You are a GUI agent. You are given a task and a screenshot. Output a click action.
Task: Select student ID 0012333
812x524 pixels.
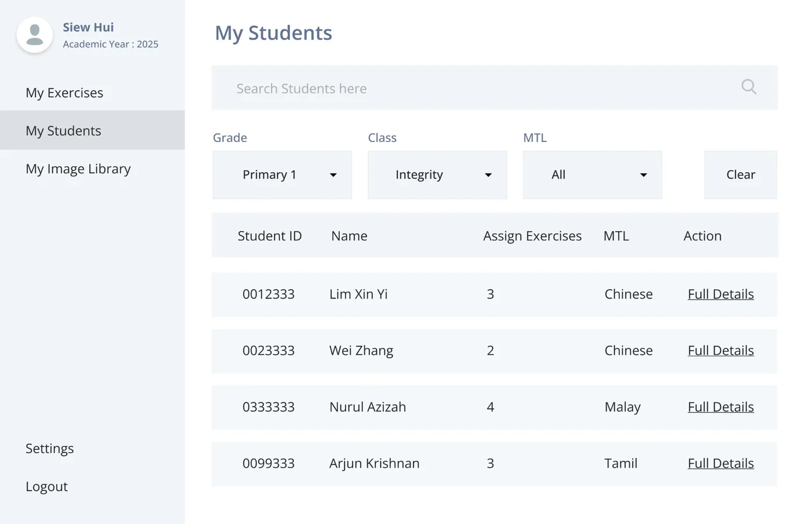(x=269, y=294)
